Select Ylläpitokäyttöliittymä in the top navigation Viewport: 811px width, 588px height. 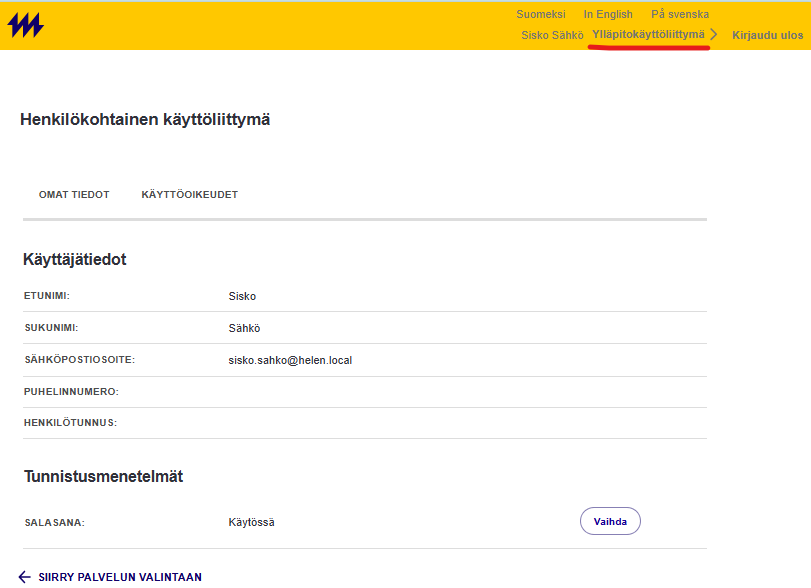(x=648, y=33)
